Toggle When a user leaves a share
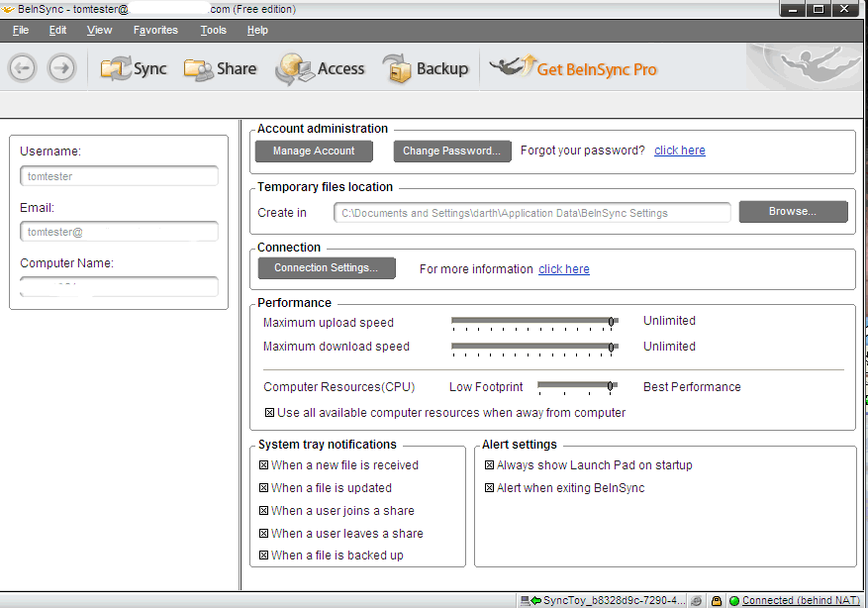Screen dimensions: 868x608 pyautogui.click(x=264, y=534)
